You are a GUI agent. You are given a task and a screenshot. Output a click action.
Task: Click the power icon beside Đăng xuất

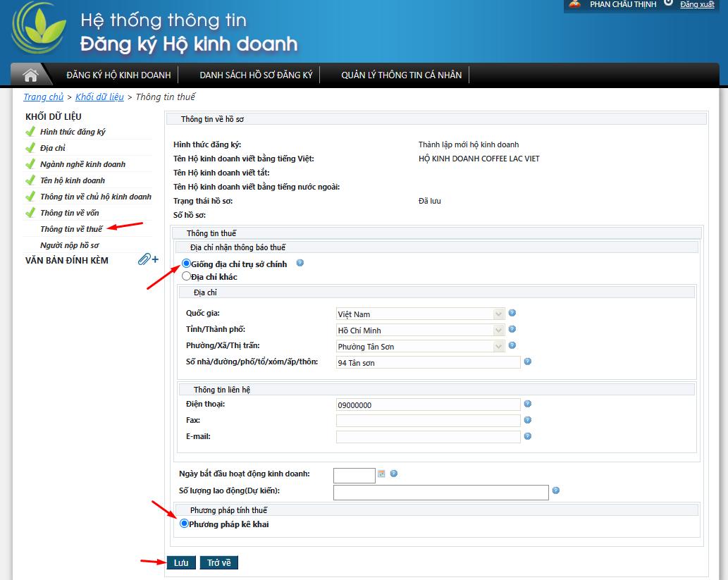668,3
